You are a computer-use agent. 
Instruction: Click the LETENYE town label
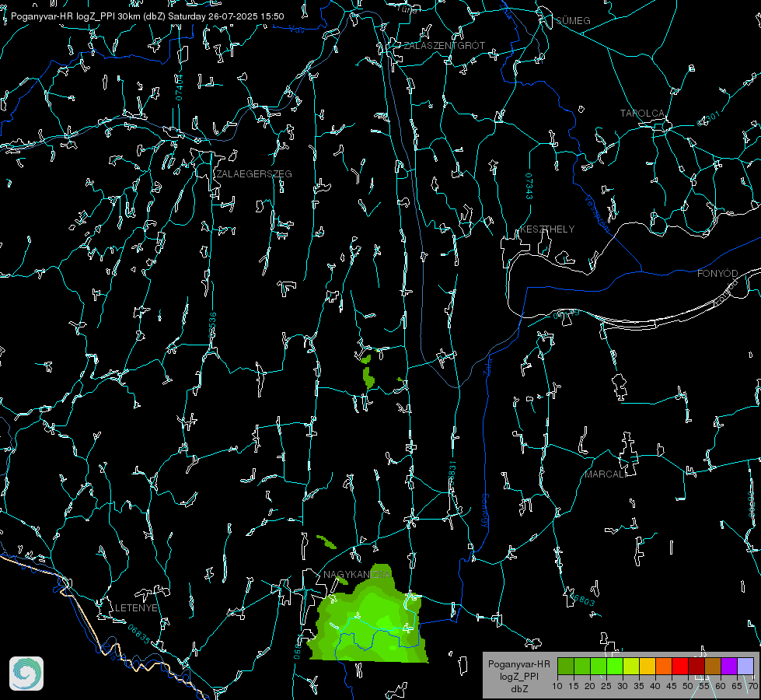136,608
